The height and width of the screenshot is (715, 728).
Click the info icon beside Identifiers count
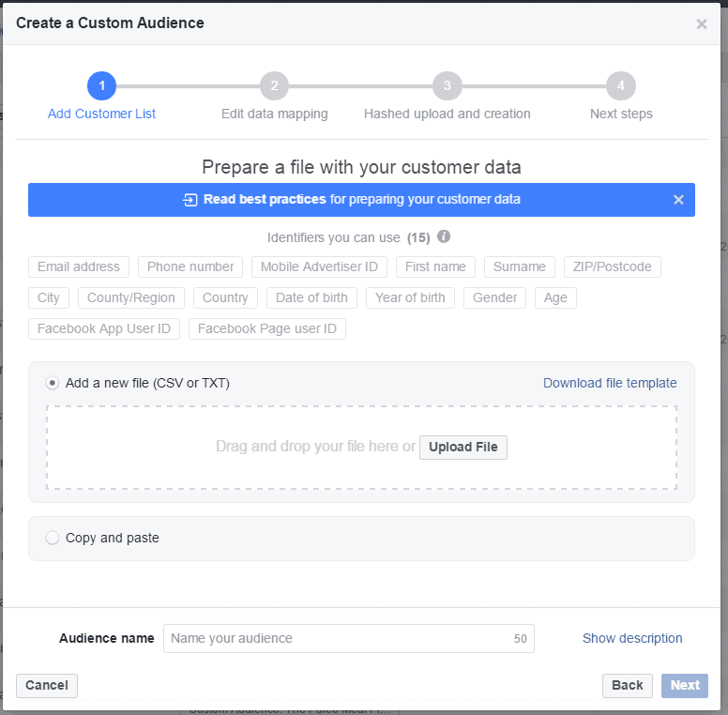[444, 236]
